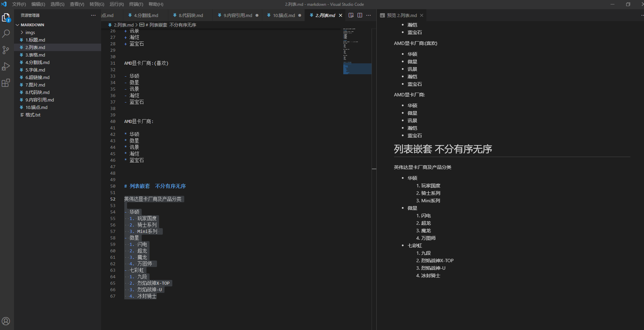The height and width of the screenshot is (330, 644).
Task: Click 万图师 on editor line 62
Action: (x=145, y=264)
